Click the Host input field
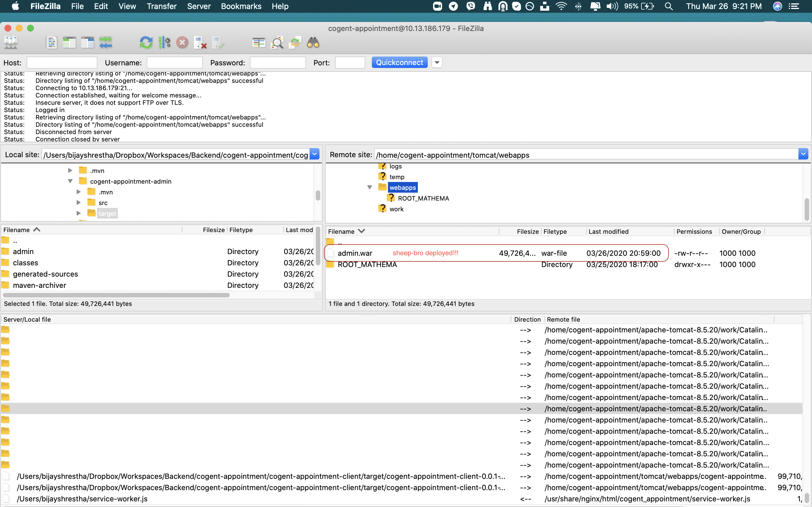The height and width of the screenshot is (507, 812). (x=62, y=63)
